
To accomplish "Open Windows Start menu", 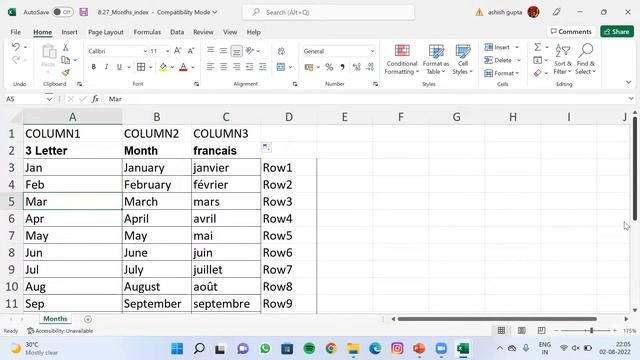I will click(x=177, y=349).
